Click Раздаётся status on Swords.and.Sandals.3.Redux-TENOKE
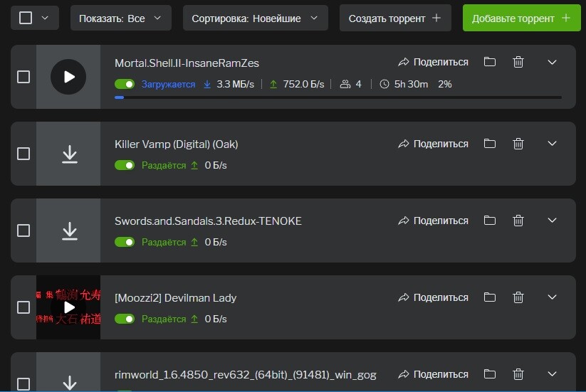This screenshot has height=392, width=586. click(x=164, y=243)
